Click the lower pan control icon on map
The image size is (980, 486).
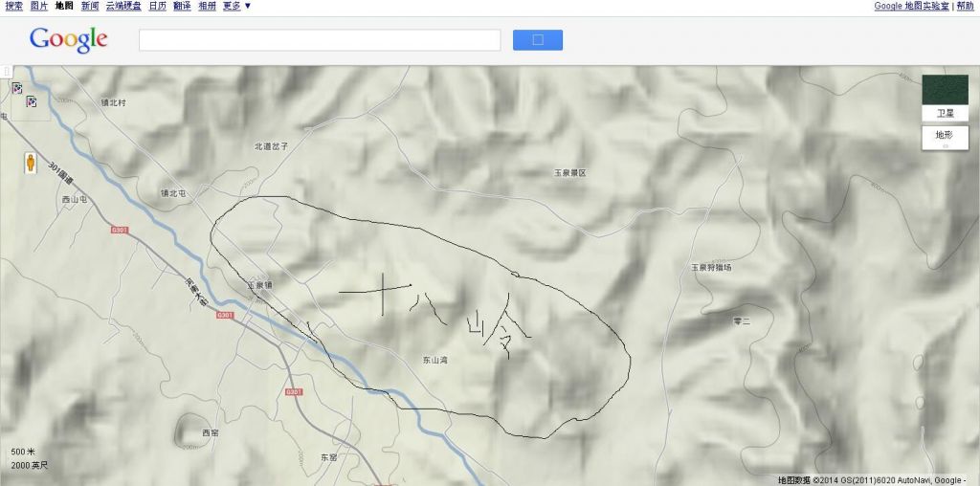pos(32,102)
